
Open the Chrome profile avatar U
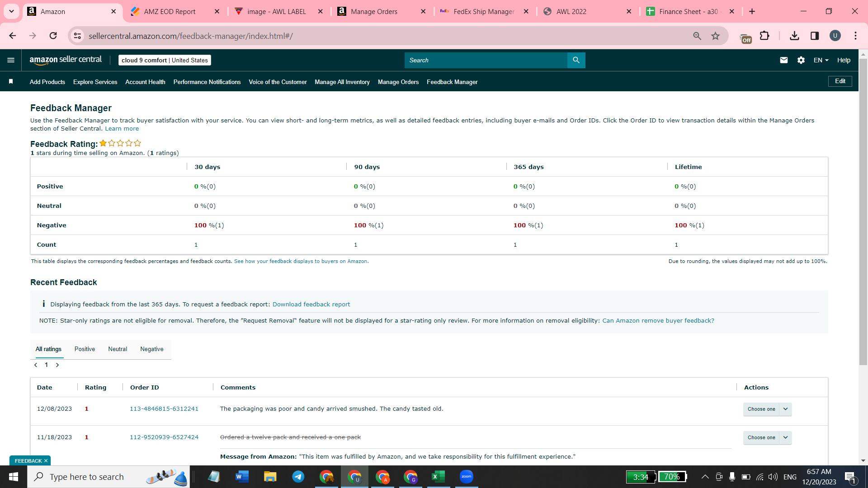(x=835, y=36)
